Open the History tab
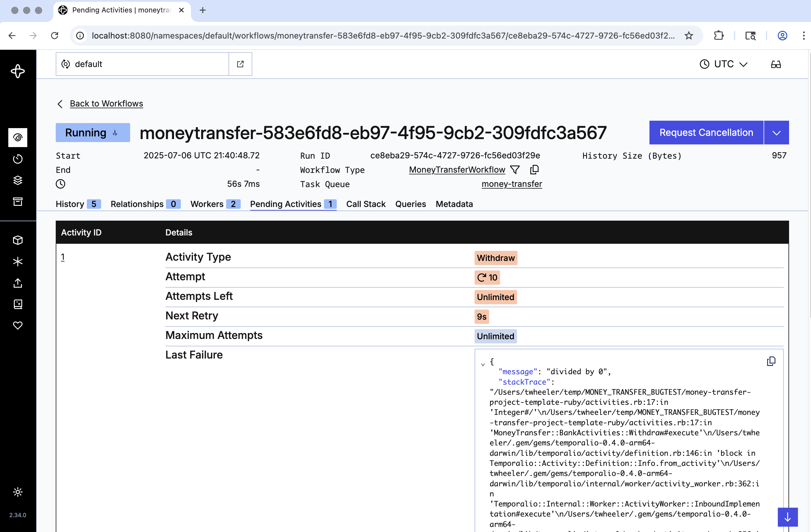This screenshot has height=532, width=811. (70, 204)
